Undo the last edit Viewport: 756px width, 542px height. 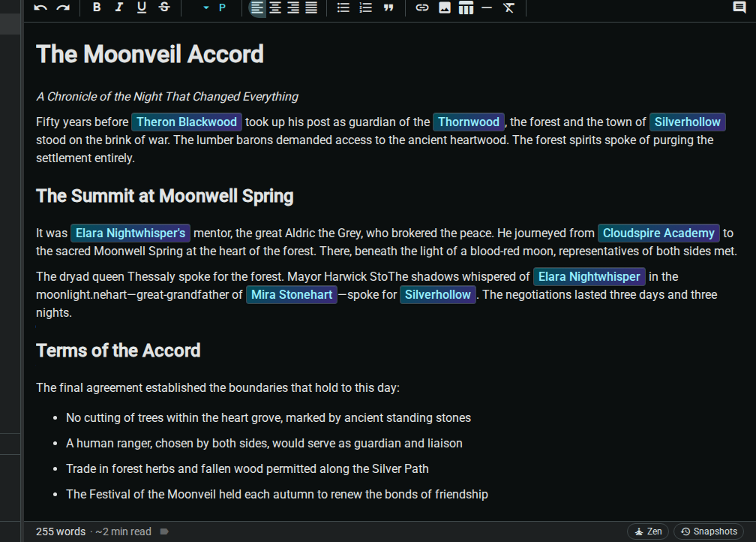click(40, 8)
